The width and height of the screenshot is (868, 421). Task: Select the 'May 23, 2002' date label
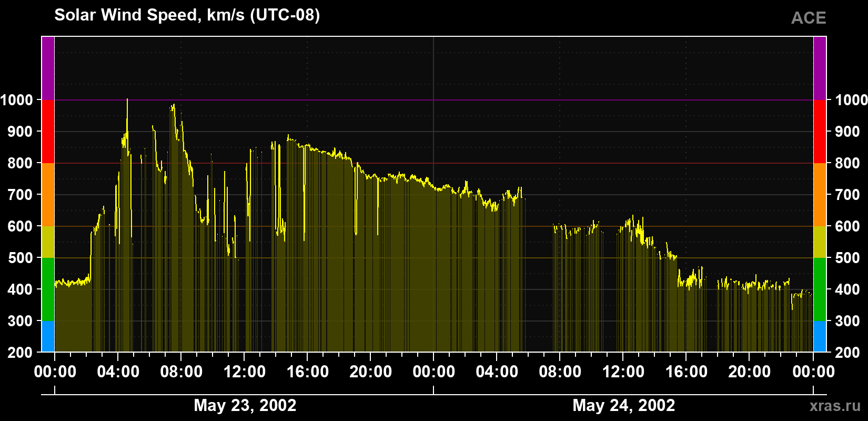245,405
